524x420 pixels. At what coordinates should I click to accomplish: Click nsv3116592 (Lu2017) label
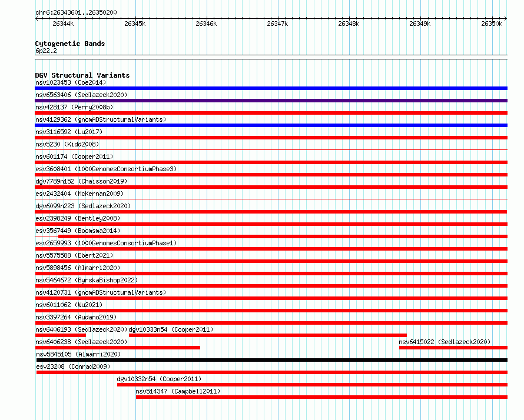click(69, 132)
